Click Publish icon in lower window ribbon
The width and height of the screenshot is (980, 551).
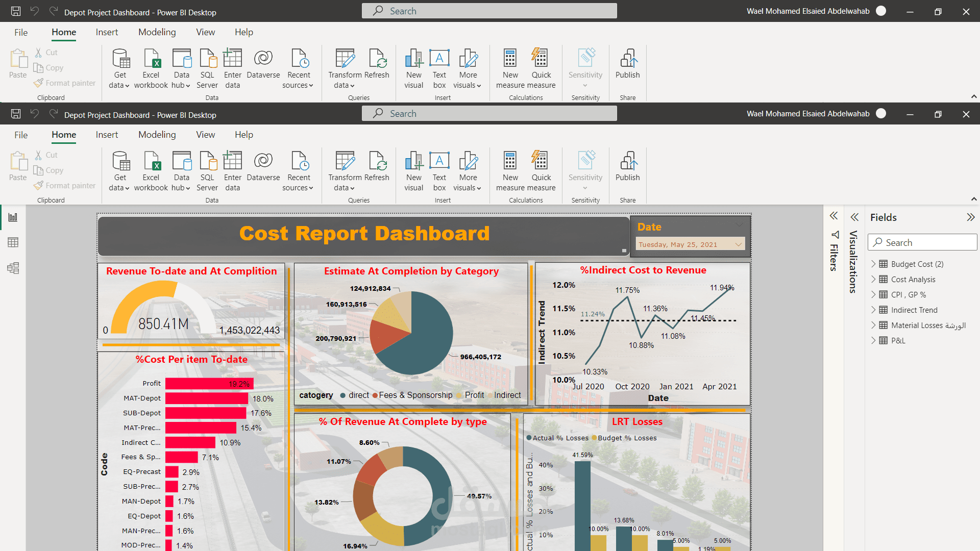pos(628,161)
